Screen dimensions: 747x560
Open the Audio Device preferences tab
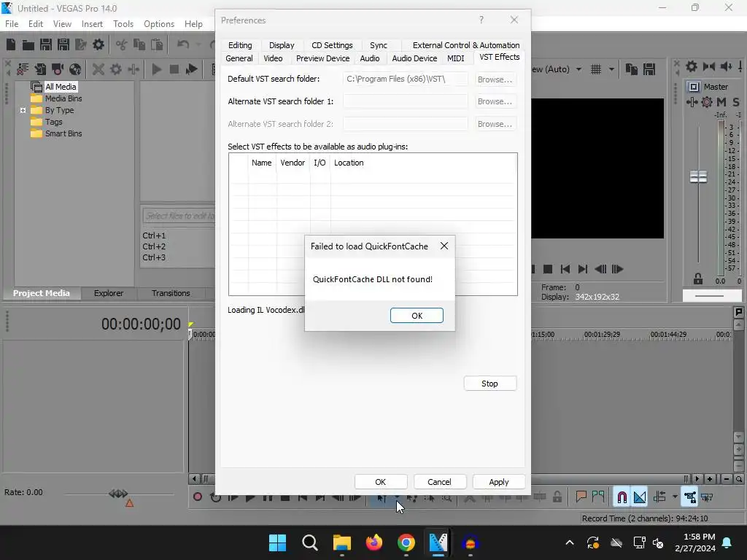[x=414, y=58]
